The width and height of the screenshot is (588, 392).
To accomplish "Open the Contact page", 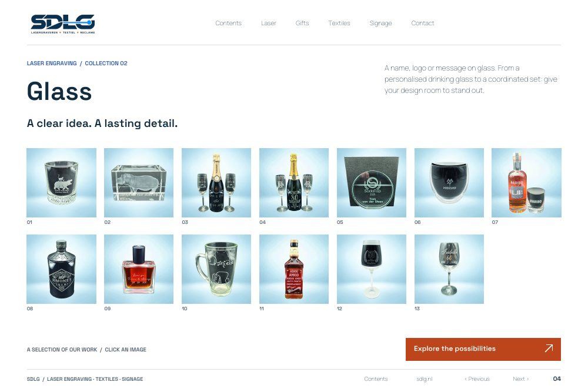I will point(423,24).
